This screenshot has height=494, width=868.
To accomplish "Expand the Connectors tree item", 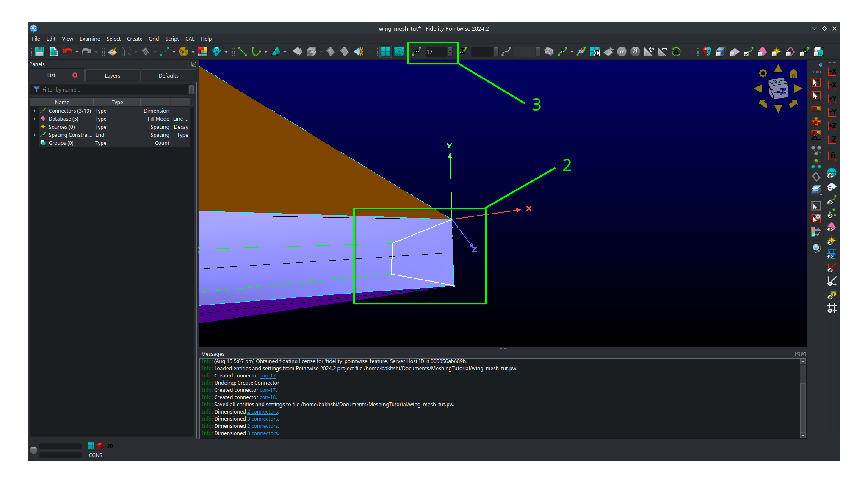I will pos(35,111).
